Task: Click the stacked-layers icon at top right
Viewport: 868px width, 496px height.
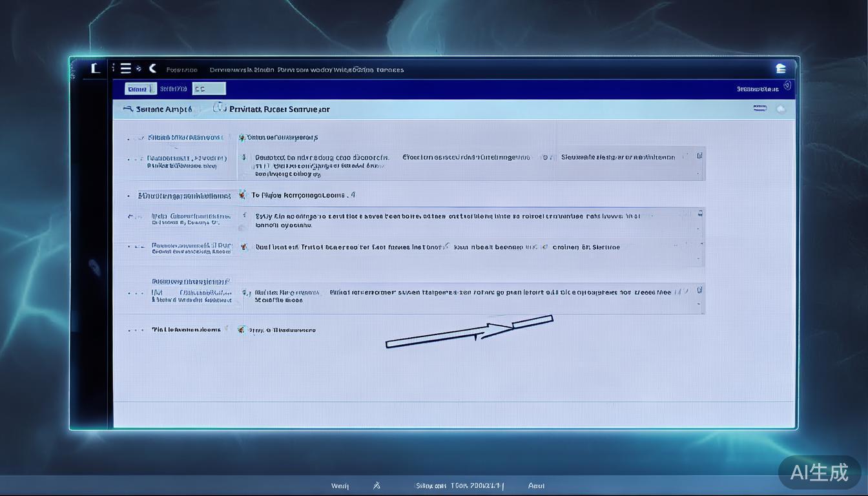Action: coord(780,69)
